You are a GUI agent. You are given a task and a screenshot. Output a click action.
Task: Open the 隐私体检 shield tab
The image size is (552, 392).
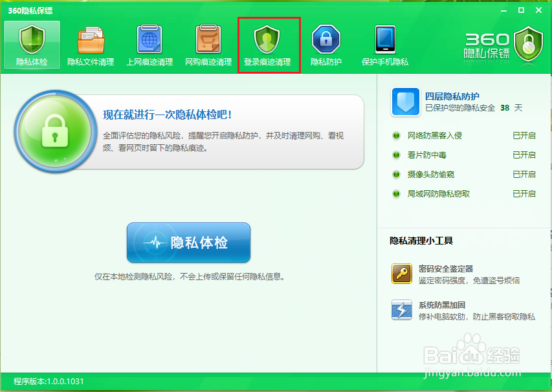[x=32, y=45]
